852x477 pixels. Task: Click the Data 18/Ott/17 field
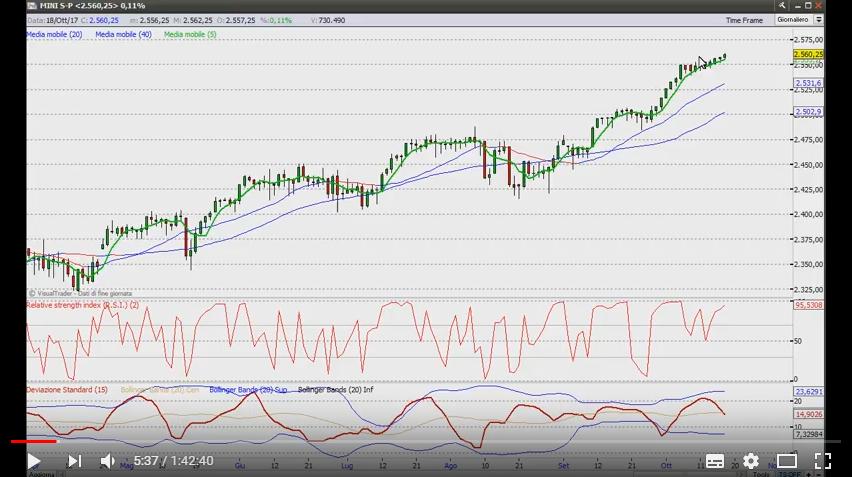(x=53, y=20)
